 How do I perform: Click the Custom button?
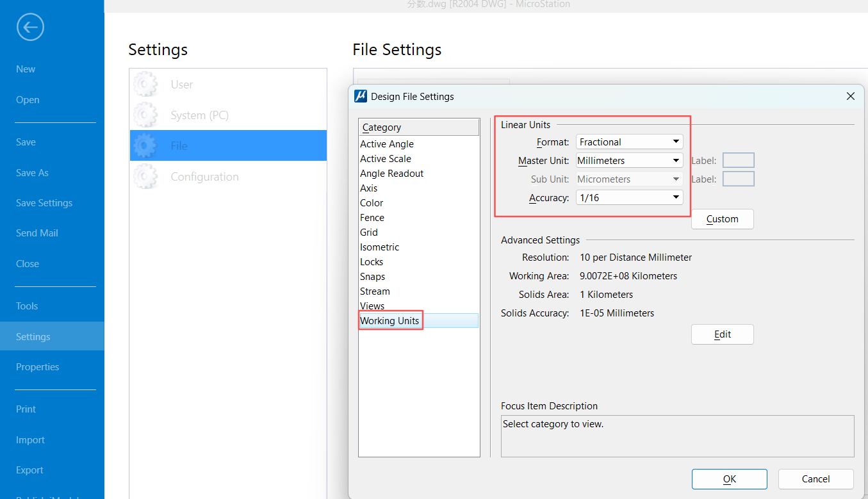click(x=722, y=219)
